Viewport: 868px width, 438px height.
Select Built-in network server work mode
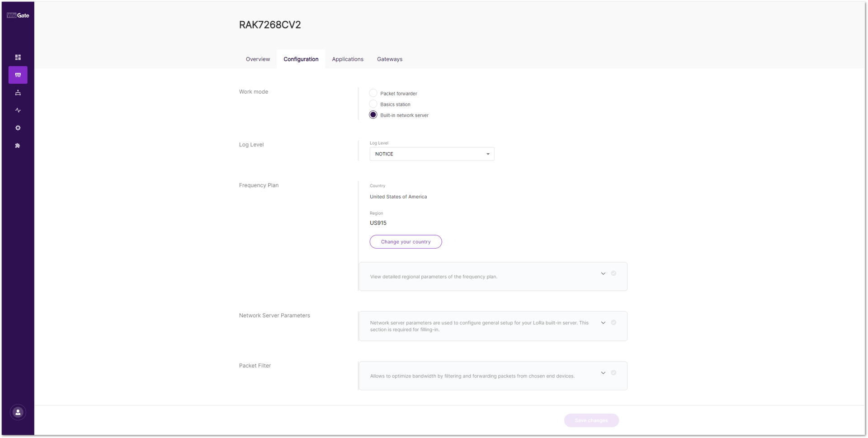[x=373, y=115]
